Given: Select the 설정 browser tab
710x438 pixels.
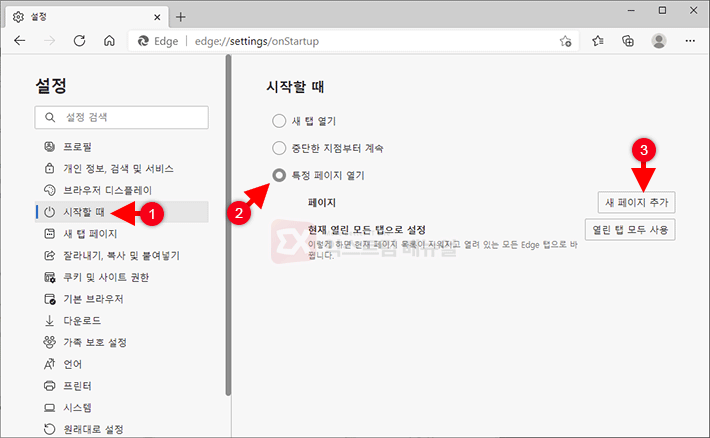Looking at the screenshot, I should [86, 17].
